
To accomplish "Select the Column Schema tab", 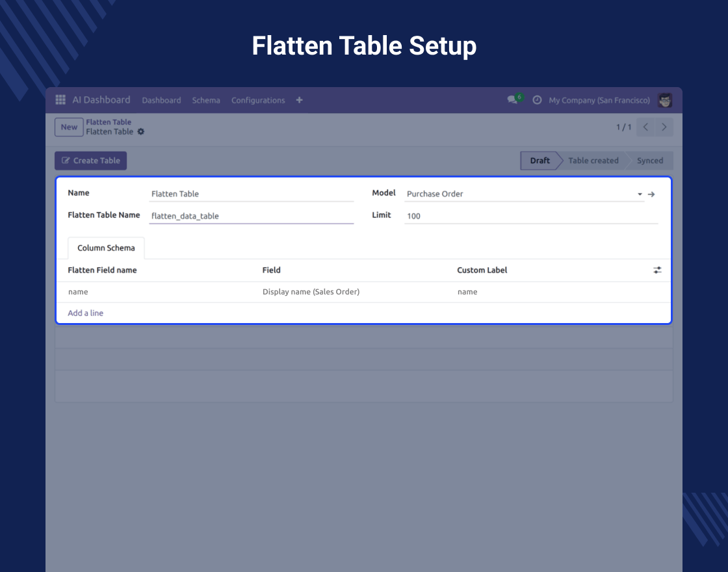I will (x=106, y=248).
